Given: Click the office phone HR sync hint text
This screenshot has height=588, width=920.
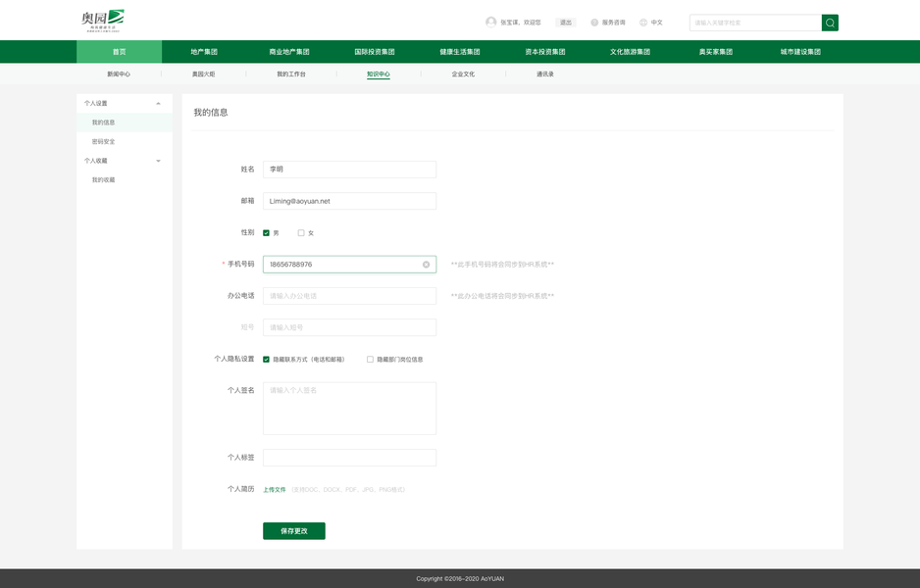Looking at the screenshot, I should click(502, 296).
